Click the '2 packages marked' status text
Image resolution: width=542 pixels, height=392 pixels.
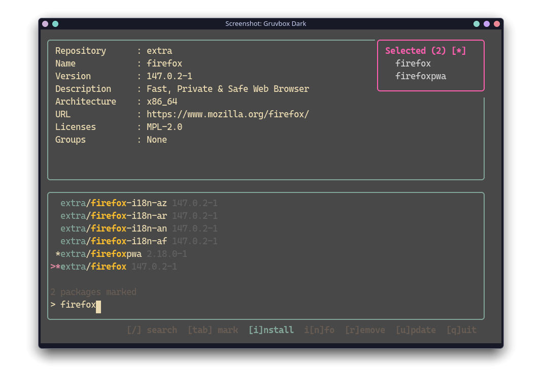[x=93, y=291]
